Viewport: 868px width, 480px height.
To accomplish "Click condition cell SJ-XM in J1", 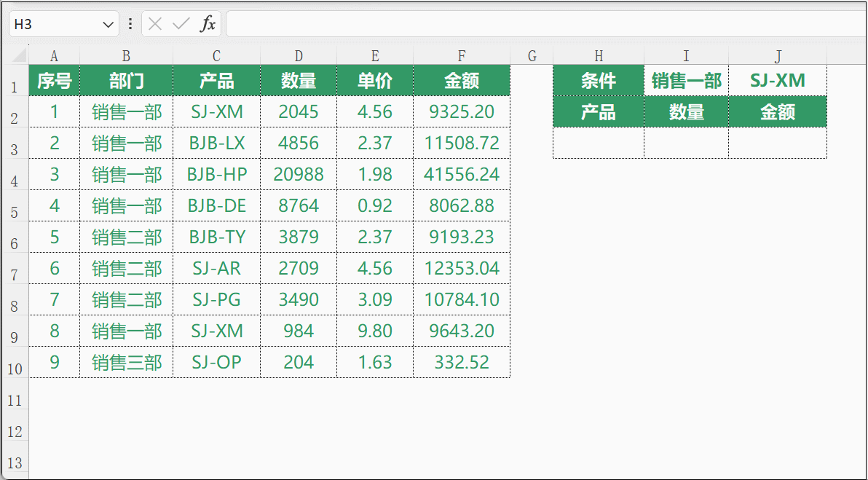I will [x=778, y=81].
